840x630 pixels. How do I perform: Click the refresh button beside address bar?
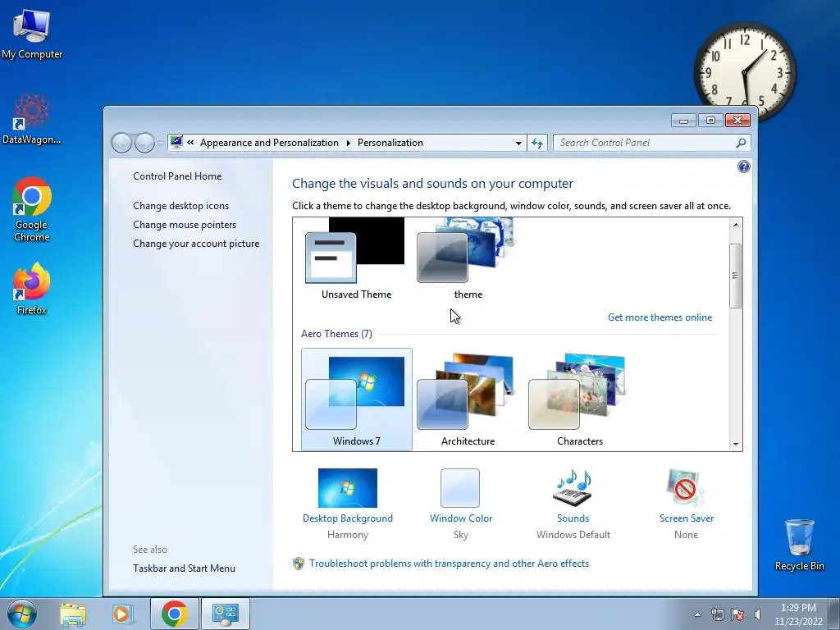tap(537, 143)
